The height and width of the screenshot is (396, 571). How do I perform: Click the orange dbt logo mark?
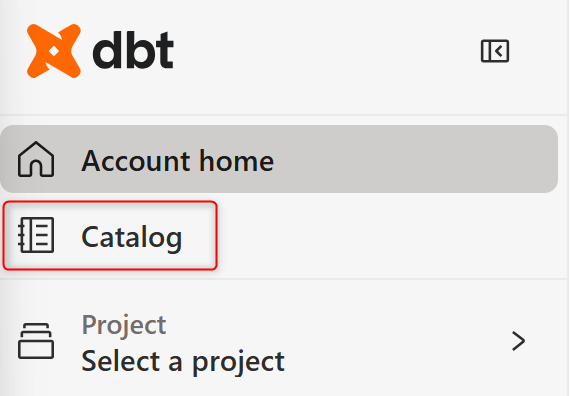(54, 51)
